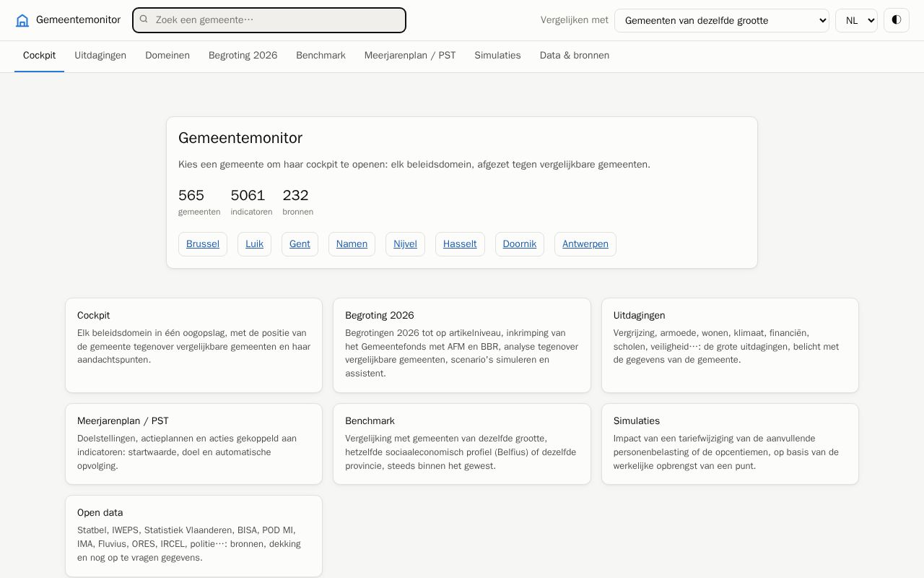Click the Gemeentemonitor house logo icon
The width and height of the screenshot is (924, 578).
pyautogui.click(x=22, y=20)
